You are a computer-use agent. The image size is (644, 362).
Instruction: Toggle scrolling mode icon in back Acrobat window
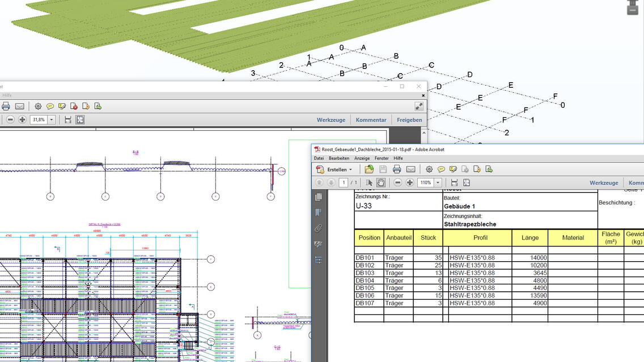point(68,120)
